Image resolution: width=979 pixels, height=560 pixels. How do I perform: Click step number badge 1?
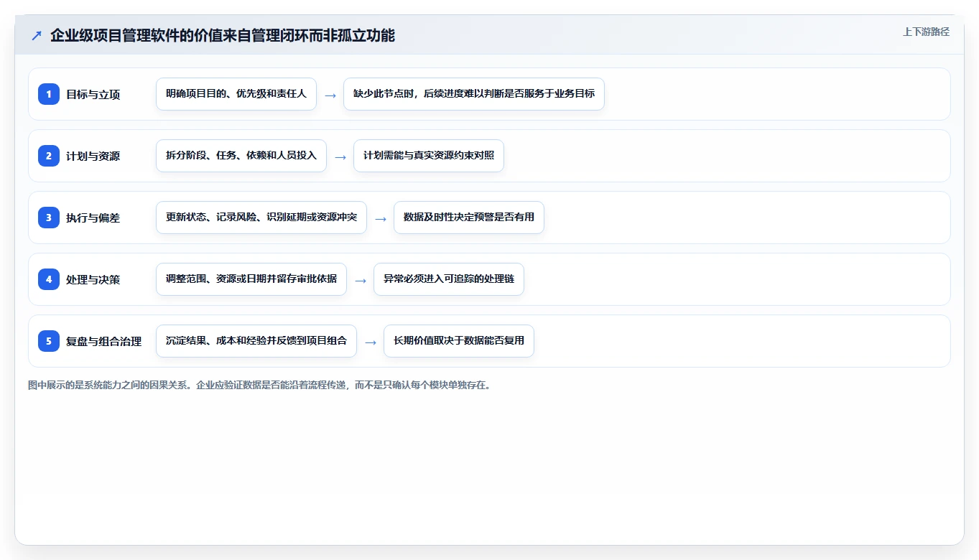[49, 94]
